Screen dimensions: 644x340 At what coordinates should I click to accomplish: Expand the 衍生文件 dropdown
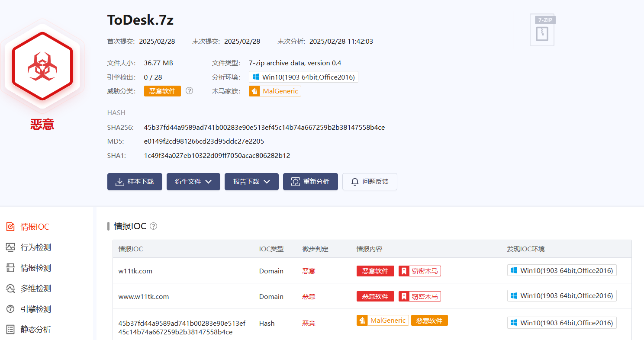pos(193,182)
